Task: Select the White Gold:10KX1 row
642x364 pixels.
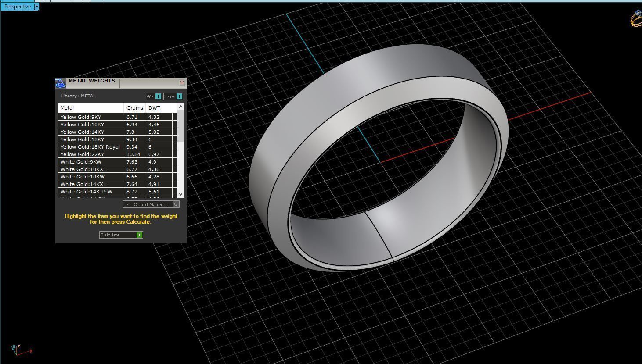Action: (117, 169)
